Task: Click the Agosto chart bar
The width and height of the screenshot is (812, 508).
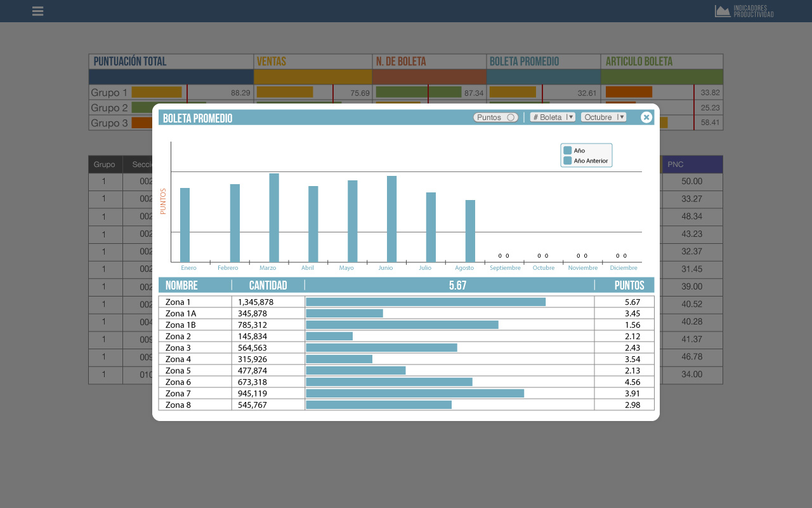Action: pyautogui.click(x=470, y=231)
